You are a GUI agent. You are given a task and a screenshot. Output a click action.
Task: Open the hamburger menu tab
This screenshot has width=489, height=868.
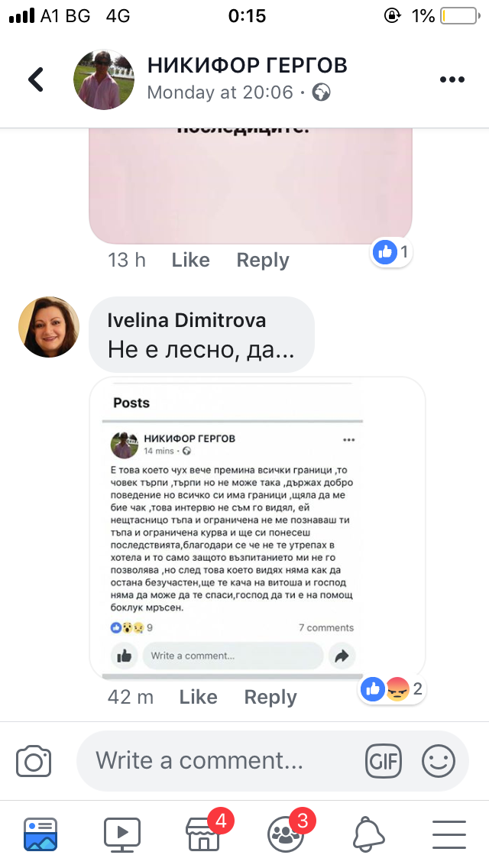click(450, 834)
